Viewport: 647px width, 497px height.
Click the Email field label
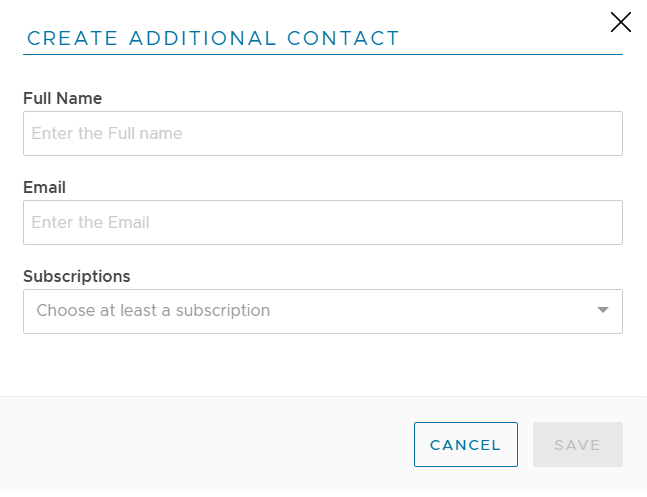[x=44, y=187]
